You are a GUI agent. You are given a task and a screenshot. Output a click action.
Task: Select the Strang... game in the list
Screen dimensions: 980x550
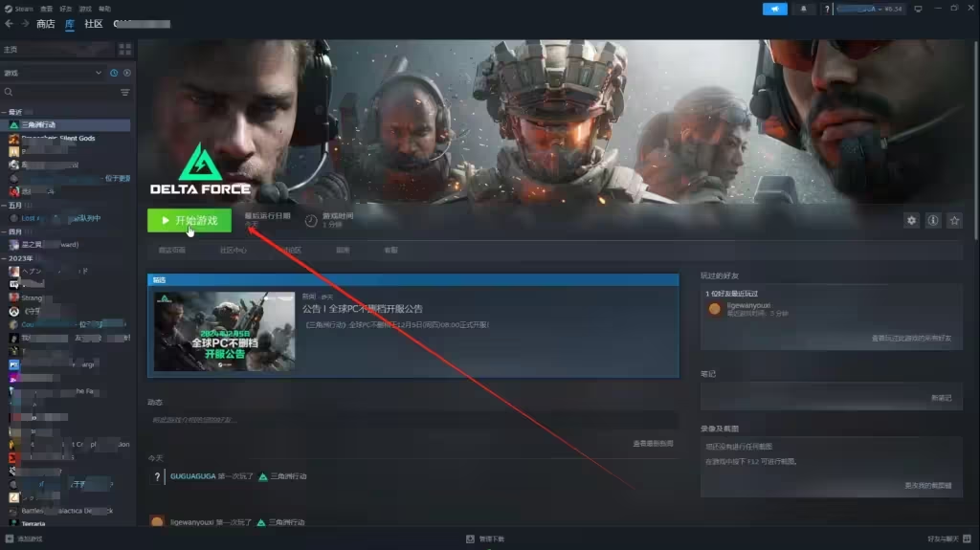click(68, 297)
